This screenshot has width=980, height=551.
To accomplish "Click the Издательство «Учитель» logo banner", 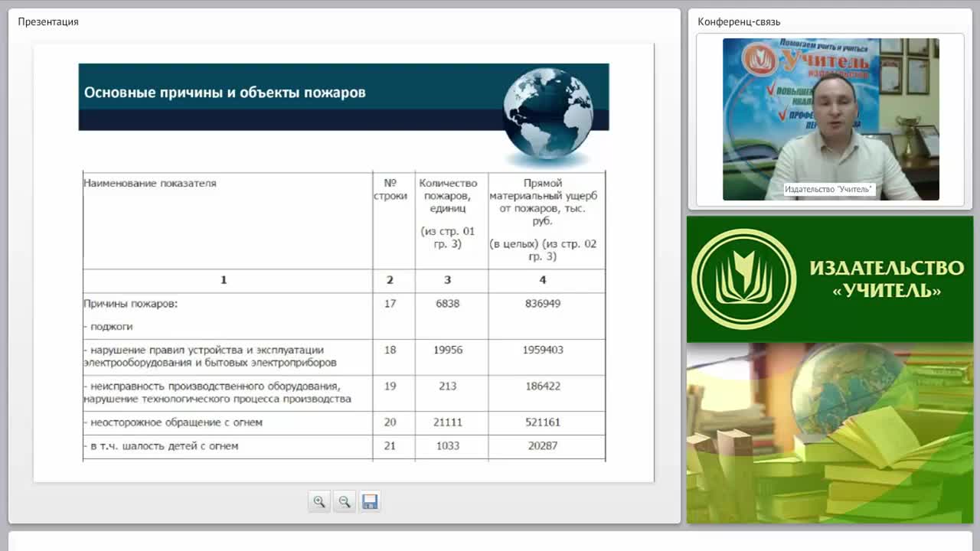I will [x=830, y=279].
